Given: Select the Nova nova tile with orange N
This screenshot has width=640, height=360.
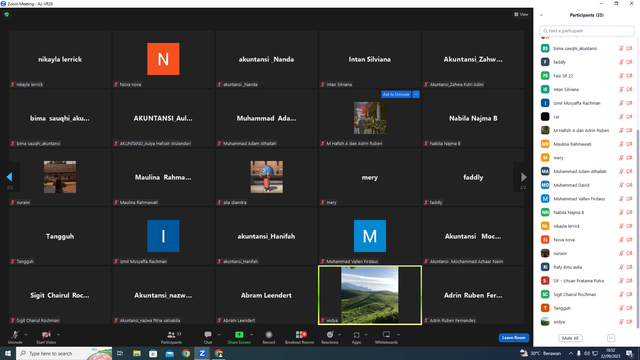Looking at the screenshot, I should point(163,59).
